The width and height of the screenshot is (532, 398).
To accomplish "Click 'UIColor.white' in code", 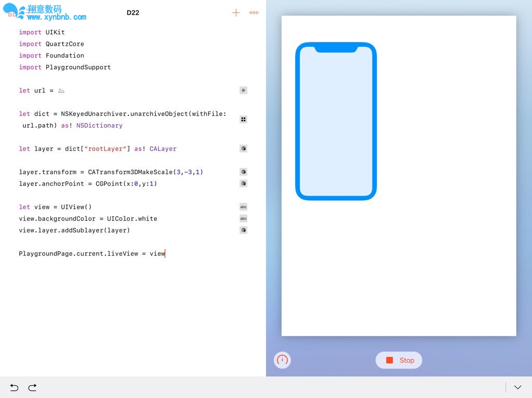I will (132, 218).
